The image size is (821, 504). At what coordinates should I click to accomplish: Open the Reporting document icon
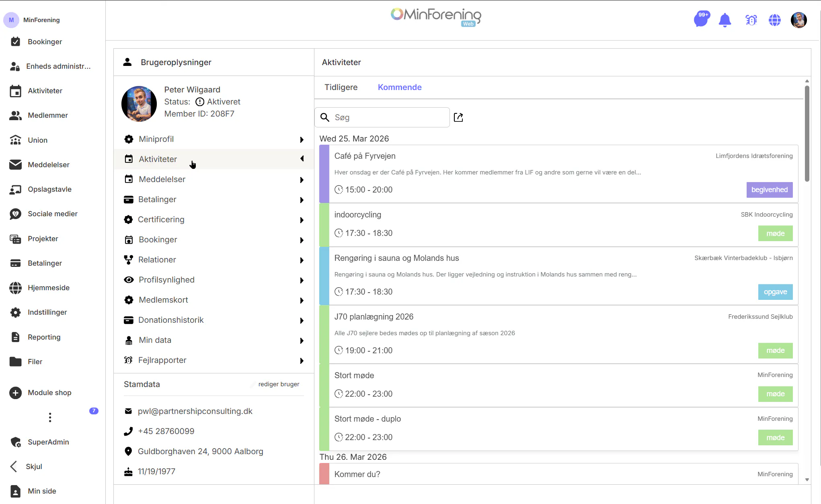pyautogui.click(x=15, y=337)
